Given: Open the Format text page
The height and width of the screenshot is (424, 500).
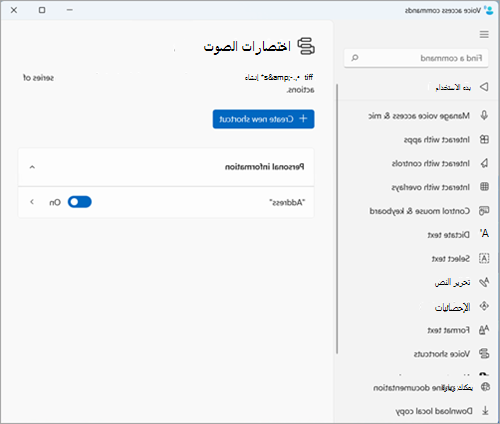Looking at the screenshot, I should pos(448,330).
